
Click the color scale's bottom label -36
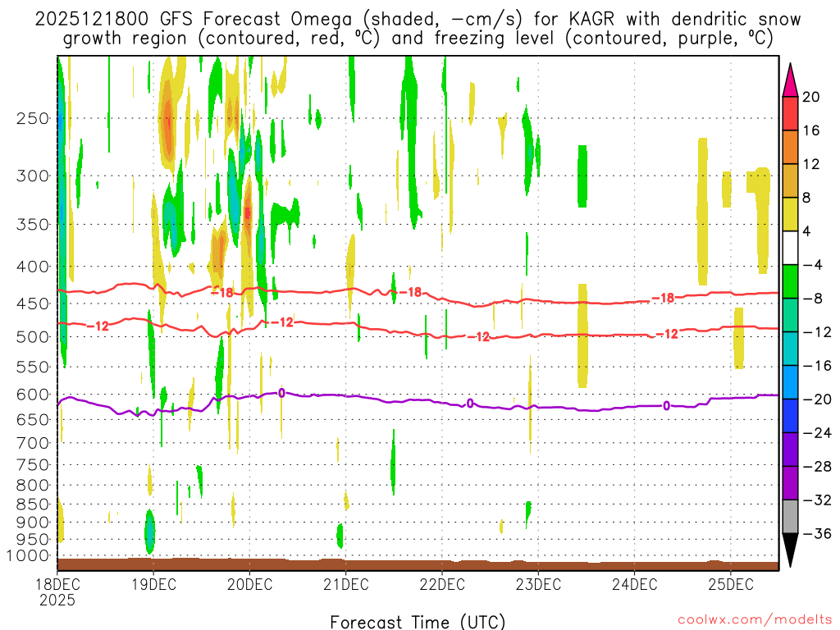coord(817,533)
